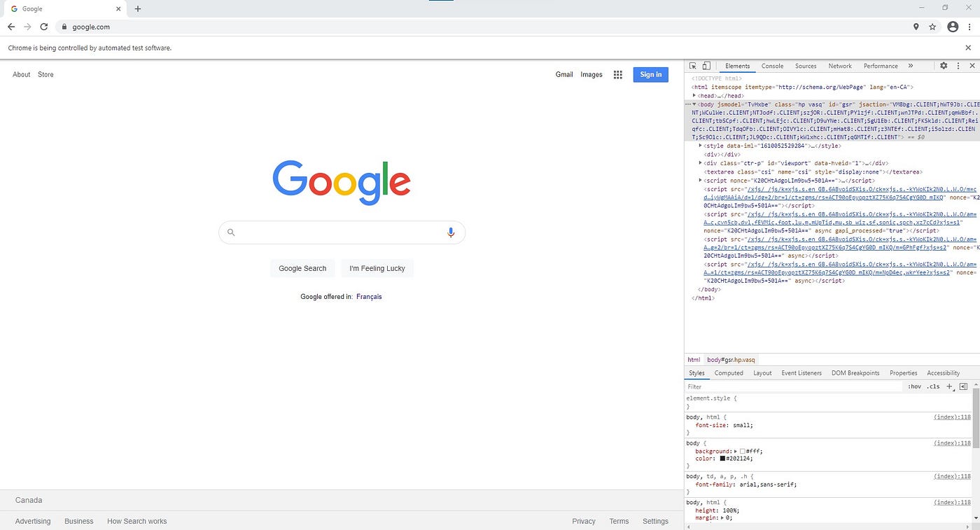Dismiss the automated test software infobar
Viewport: 980px width, 530px height.
969,48
